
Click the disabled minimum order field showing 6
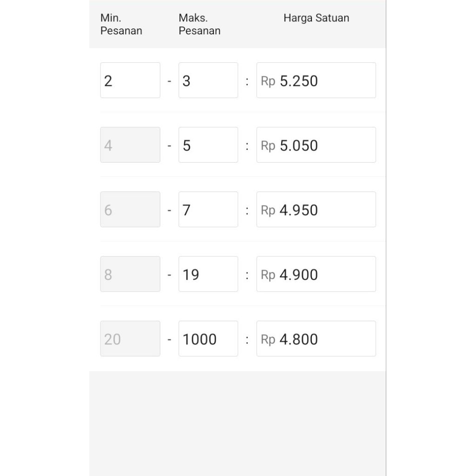130,210
